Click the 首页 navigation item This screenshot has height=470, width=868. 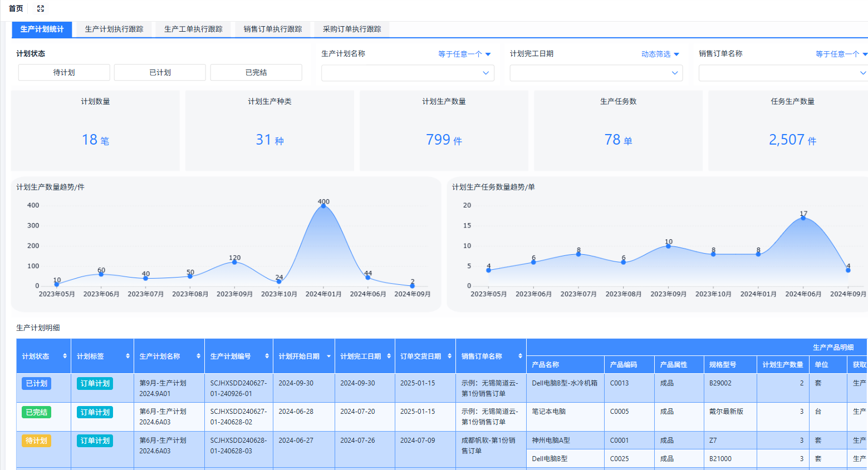(14, 8)
